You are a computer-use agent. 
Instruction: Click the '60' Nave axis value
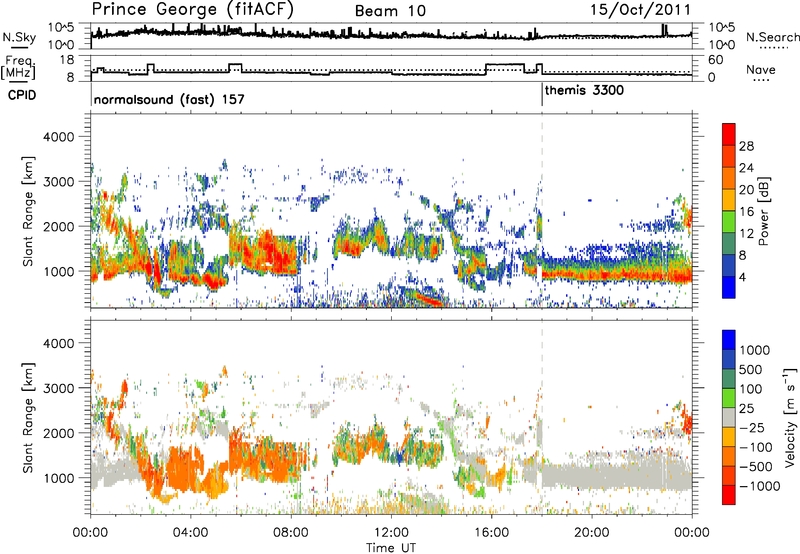tap(716, 60)
